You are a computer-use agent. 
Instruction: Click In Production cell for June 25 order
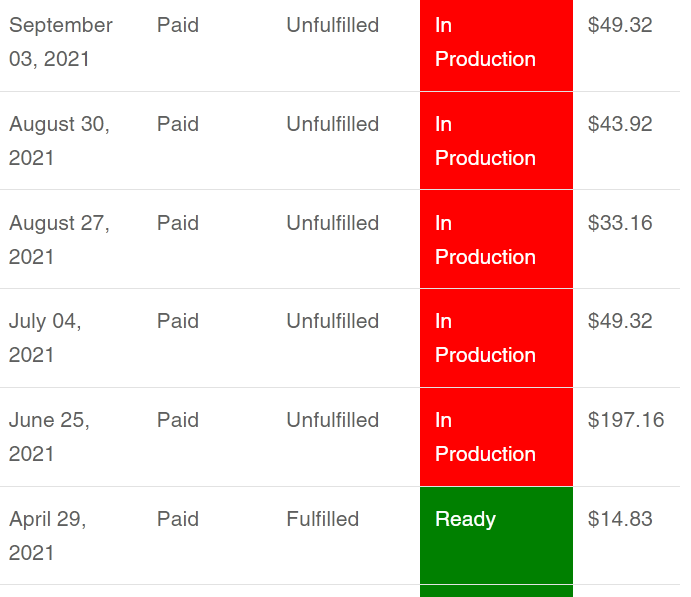(x=496, y=437)
